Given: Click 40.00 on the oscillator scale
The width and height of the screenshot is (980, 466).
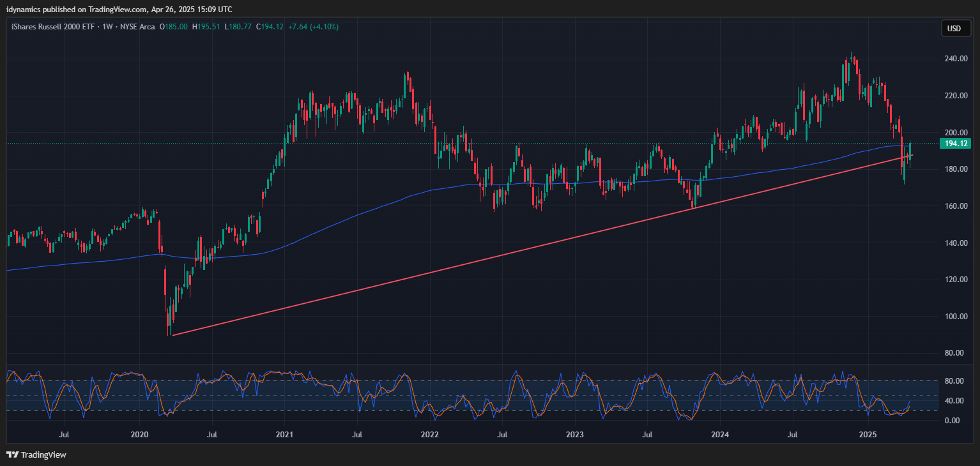Looking at the screenshot, I should click(954, 401).
